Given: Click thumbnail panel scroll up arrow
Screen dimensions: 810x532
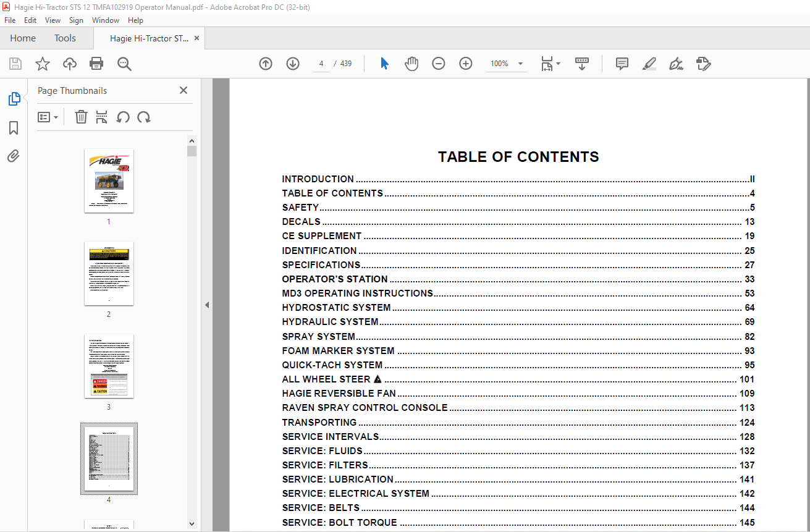Looking at the screenshot, I should 192,141.
